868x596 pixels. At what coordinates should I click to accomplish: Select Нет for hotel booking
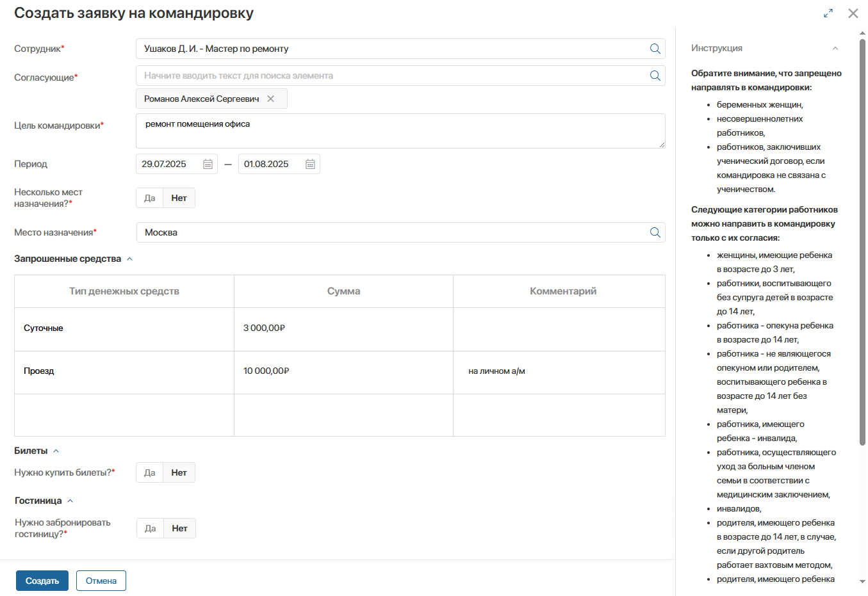[180, 528]
